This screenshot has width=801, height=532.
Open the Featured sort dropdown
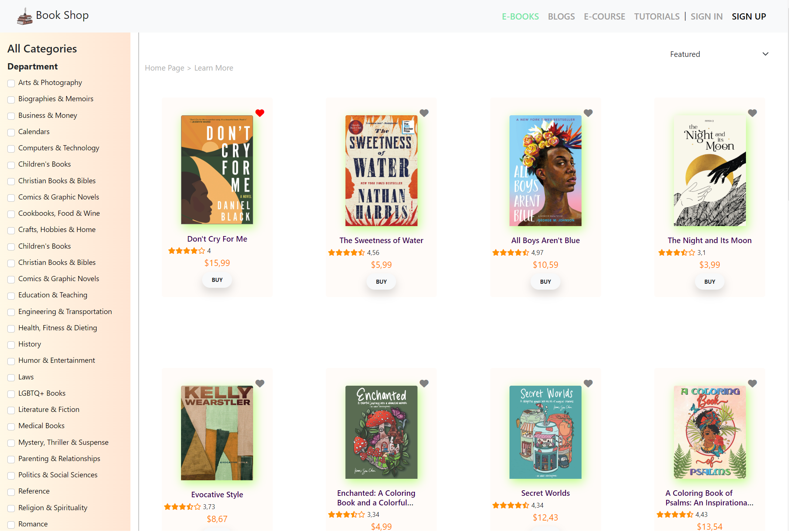click(x=719, y=54)
